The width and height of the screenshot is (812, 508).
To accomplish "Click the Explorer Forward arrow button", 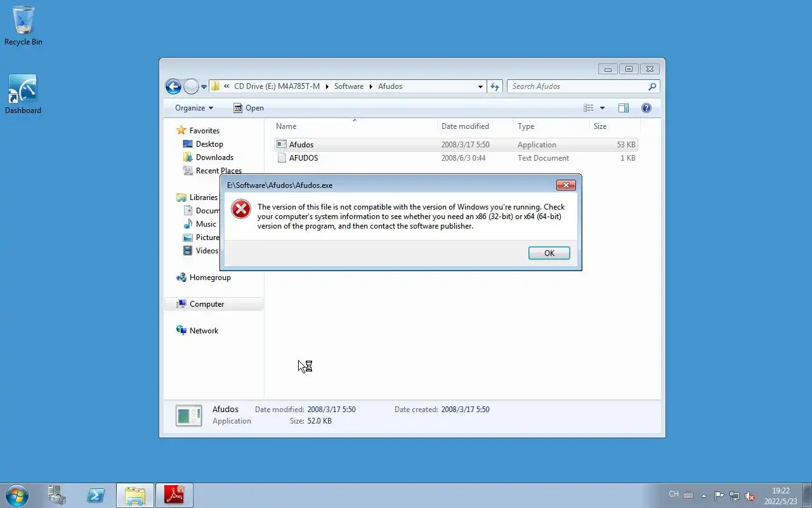I will tap(191, 86).
